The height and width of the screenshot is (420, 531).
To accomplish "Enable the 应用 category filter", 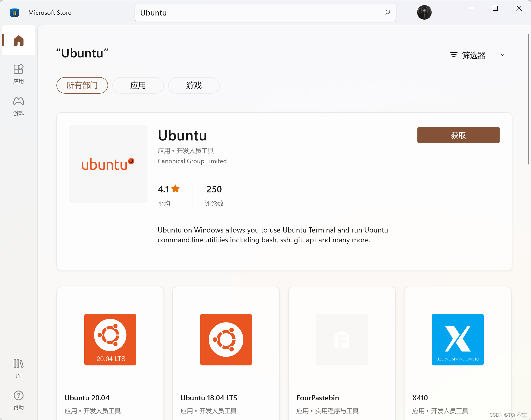I will click(138, 85).
